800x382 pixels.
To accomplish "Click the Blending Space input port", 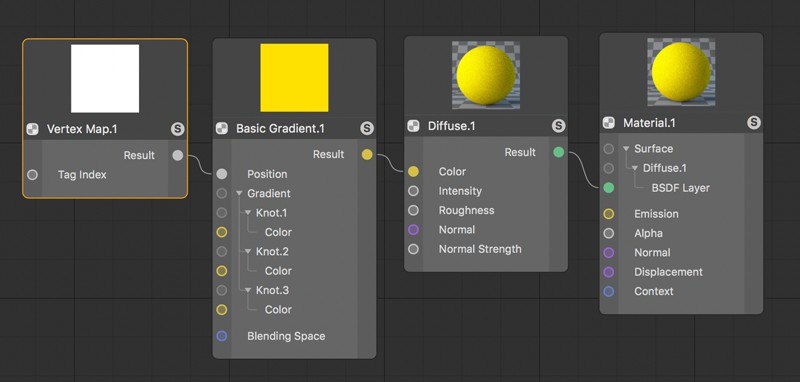I will coord(221,336).
